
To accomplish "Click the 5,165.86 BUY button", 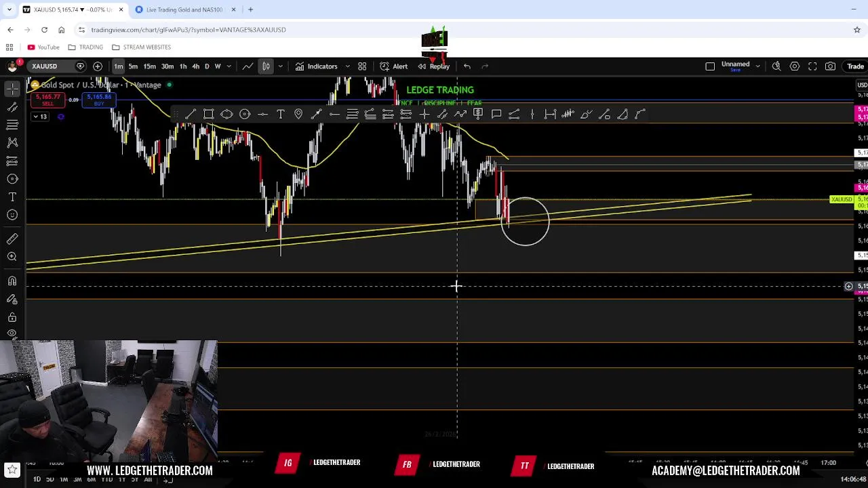I will 99,100.
